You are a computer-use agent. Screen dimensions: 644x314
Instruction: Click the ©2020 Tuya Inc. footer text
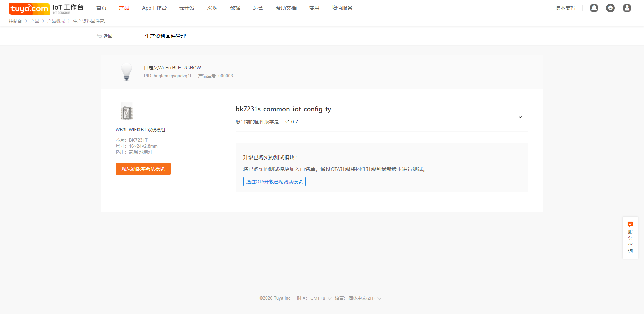[275, 298]
